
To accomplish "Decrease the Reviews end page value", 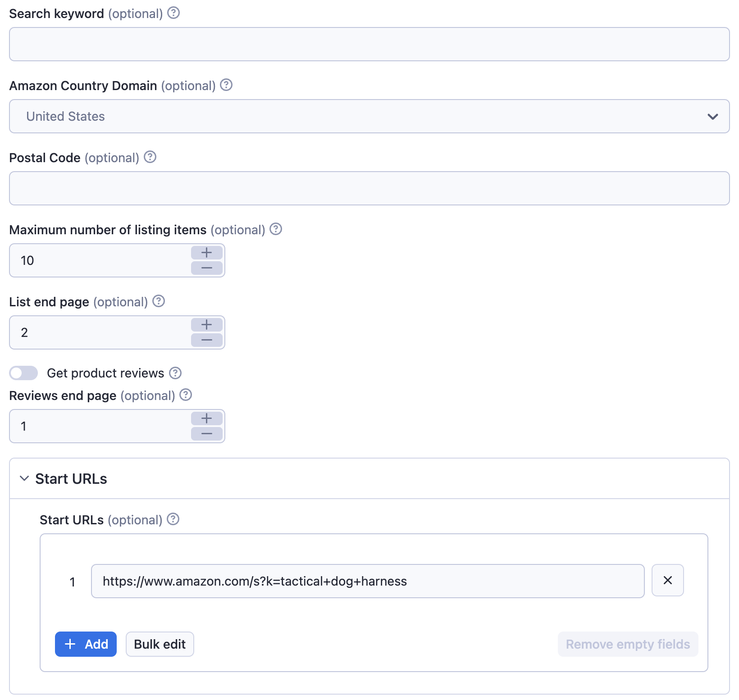I will [x=207, y=434].
